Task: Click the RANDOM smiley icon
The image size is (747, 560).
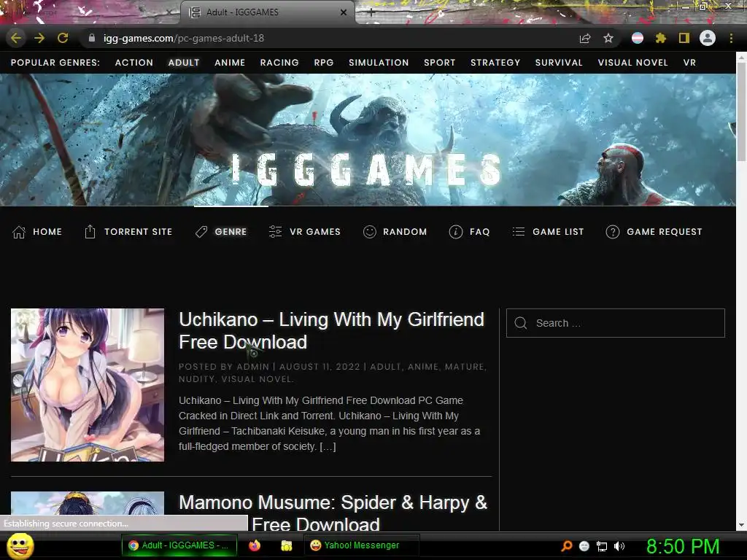Action: 370,232
